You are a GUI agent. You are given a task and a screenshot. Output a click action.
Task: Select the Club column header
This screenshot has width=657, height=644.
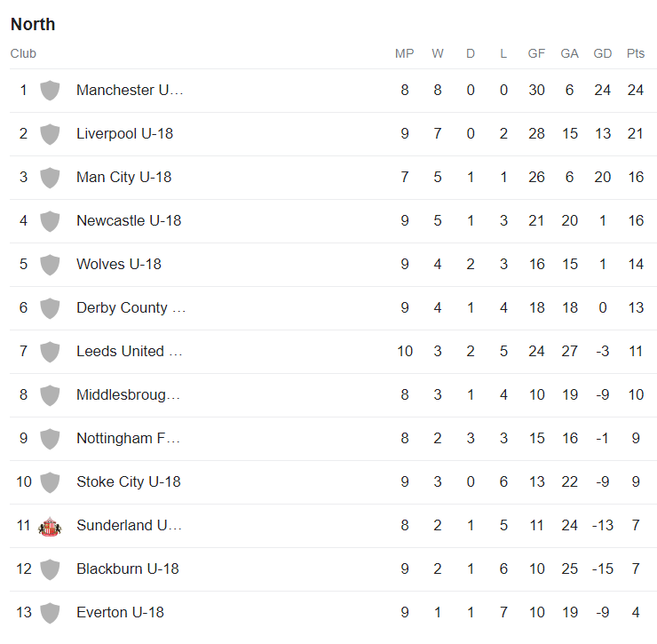[x=23, y=53]
